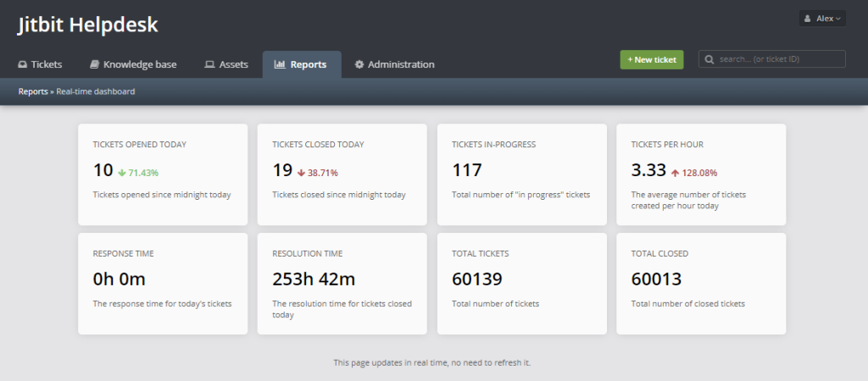Select the Tickets Opened Today card
The width and height of the screenshot is (868, 381).
(x=163, y=174)
